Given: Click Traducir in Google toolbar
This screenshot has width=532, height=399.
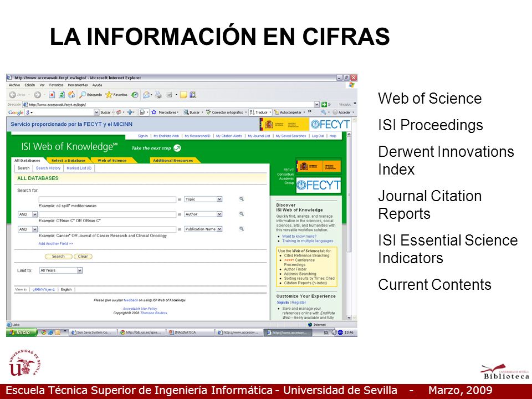Looking at the screenshot, I should 260,112.
